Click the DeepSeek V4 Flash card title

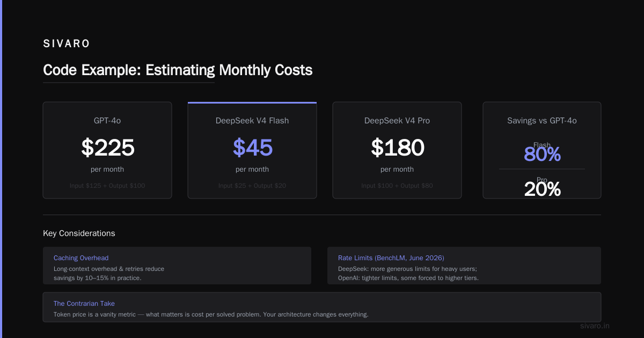pyautogui.click(x=252, y=121)
